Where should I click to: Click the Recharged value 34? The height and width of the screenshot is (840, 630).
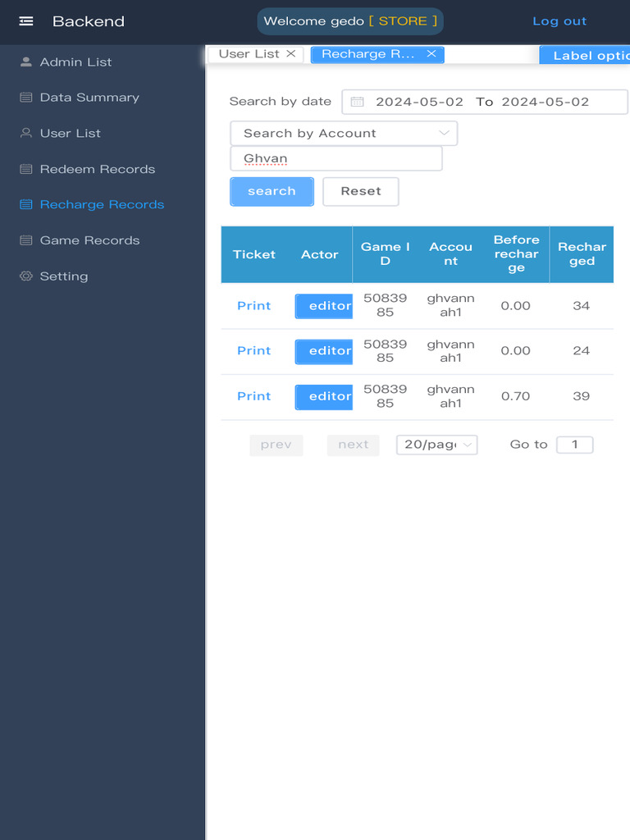click(x=582, y=306)
